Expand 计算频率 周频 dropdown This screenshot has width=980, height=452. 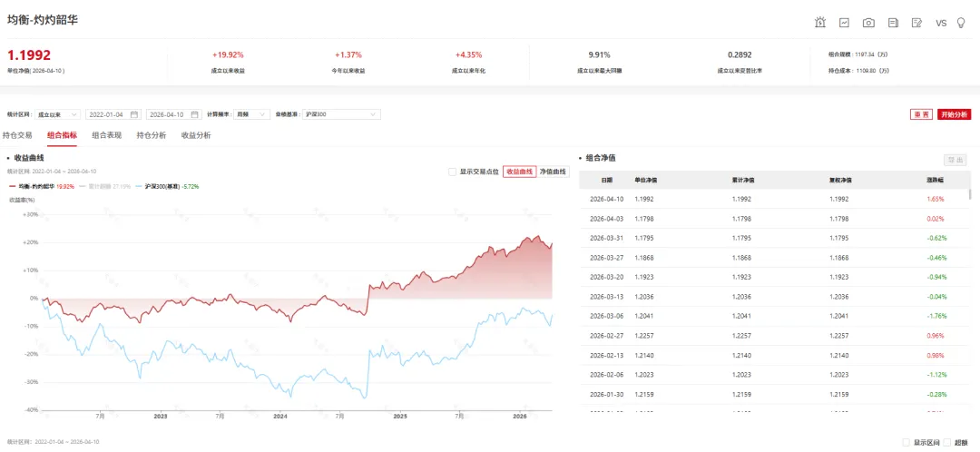[x=252, y=114]
